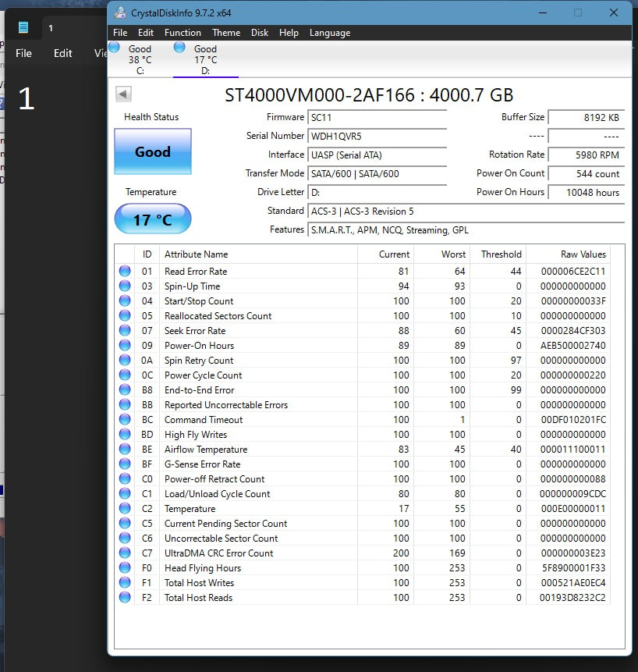Select the C: drive Good 38 °C tab
The height and width of the screenshot is (672, 638).
(139, 59)
